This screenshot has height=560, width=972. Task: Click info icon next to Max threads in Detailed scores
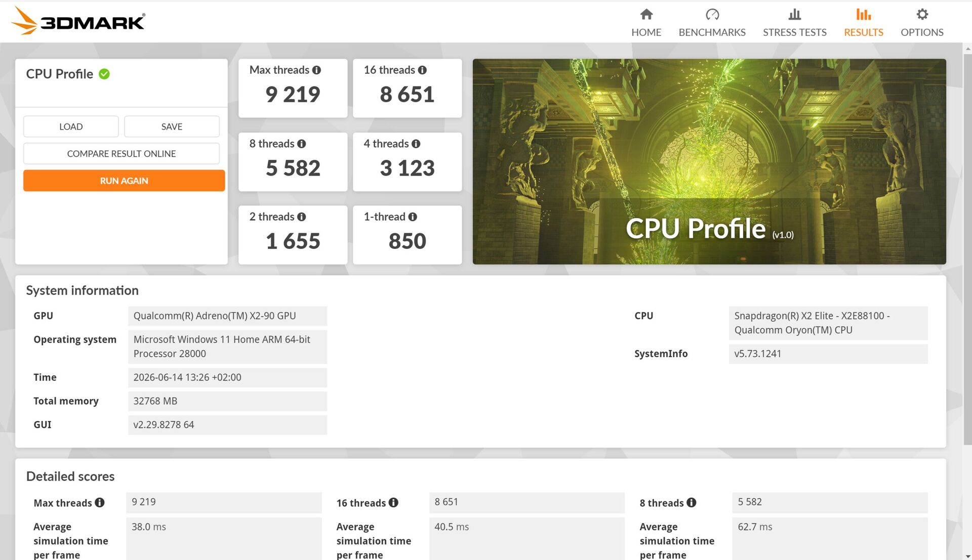[100, 502]
